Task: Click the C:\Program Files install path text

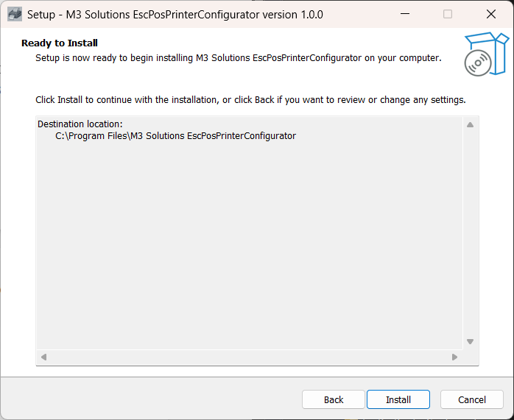Action: tap(175, 136)
